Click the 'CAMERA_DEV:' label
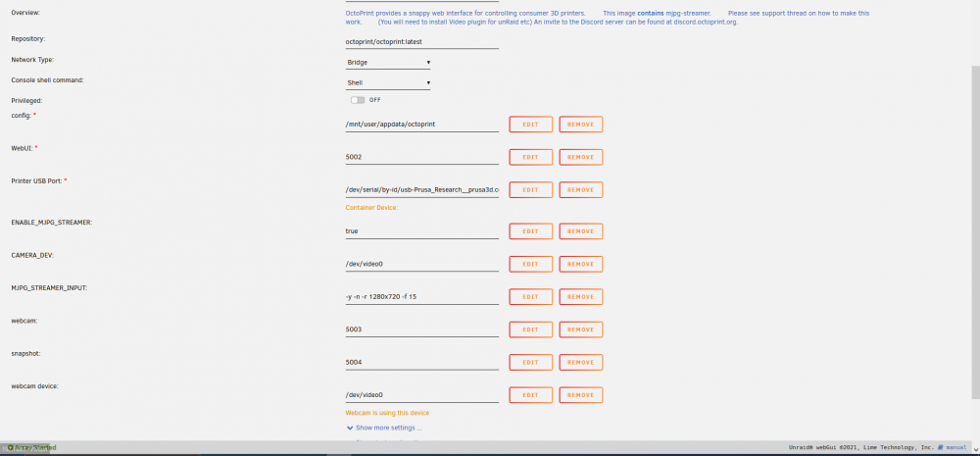The width and height of the screenshot is (980, 456). click(33, 255)
